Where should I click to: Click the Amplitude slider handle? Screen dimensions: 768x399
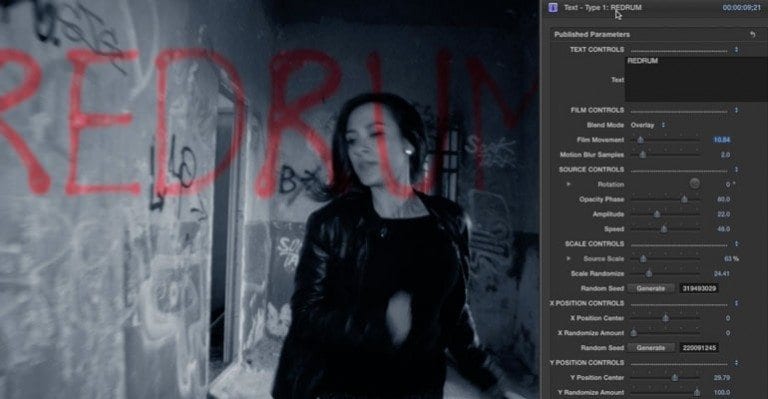pyautogui.click(x=657, y=214)
